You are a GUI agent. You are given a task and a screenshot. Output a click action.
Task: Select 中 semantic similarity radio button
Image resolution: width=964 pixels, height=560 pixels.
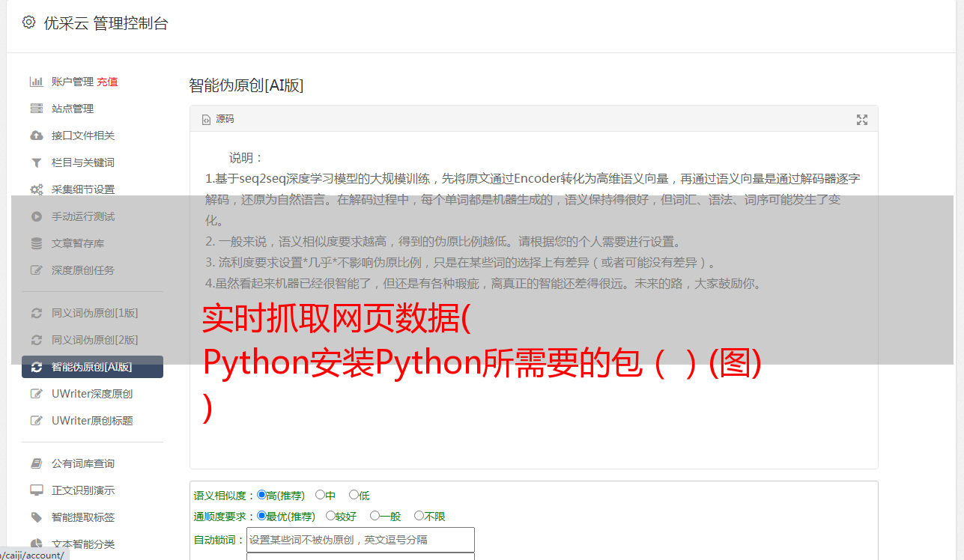pyautogui.click(x=320, y=495)
